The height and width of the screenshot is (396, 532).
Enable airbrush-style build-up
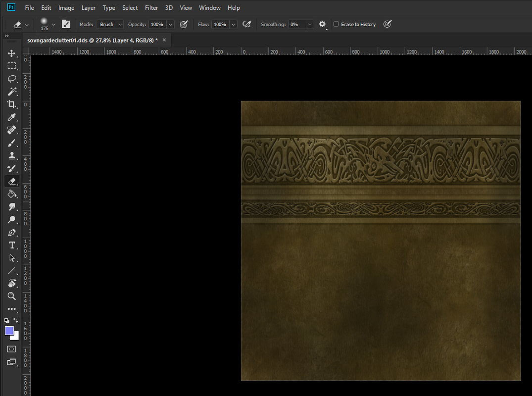coord(247,24)
